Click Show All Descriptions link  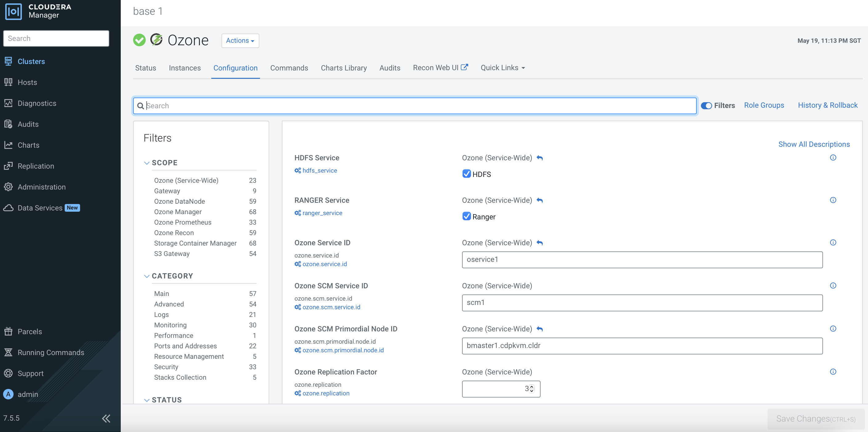(814, 144)
